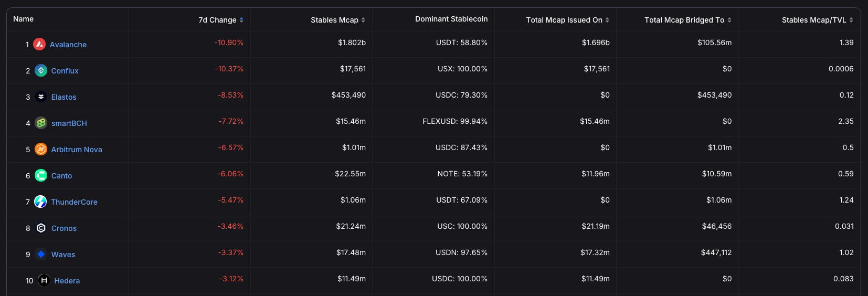Open the Waves chain link
Viewport: 868px width, 296px height.
tap(63, 255)
